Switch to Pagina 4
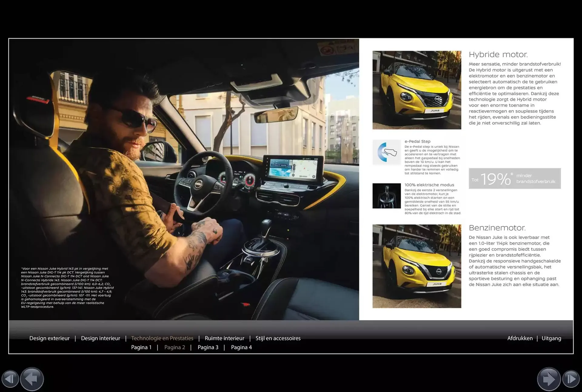The width and height of the screenshot is (582, 392). (x=241, y=347)
